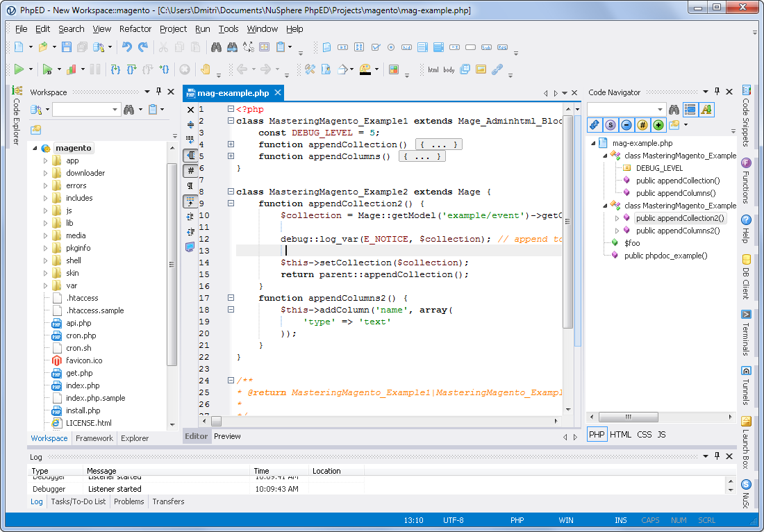This screenshot has height=532, width=764.
Task: Click the New File icon in the toolbar
Action: click(x=19, y=47)
